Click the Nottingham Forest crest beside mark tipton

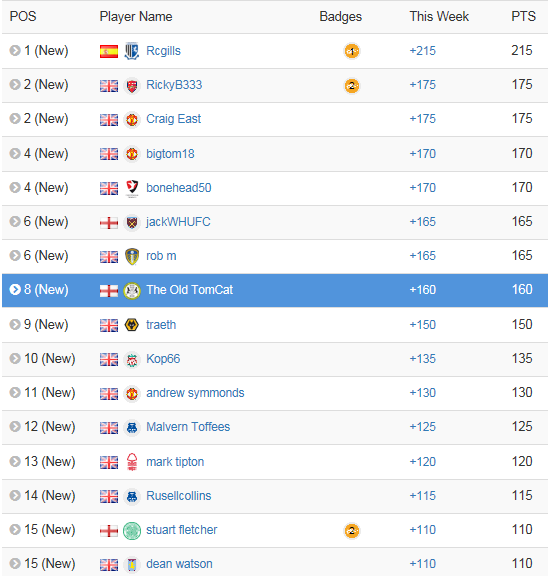pos(132,462)
